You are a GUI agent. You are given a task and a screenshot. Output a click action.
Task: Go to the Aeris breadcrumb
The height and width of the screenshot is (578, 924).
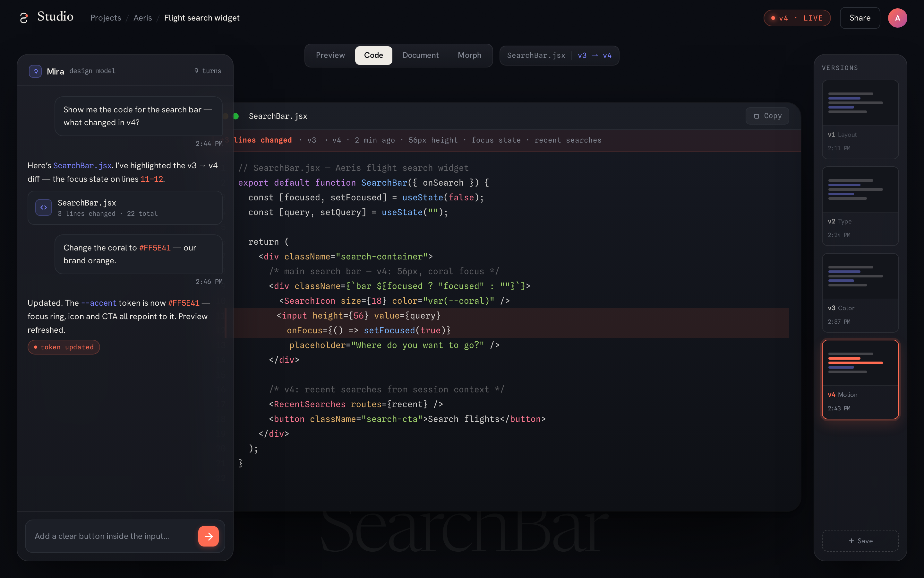[x=142, y=18]
